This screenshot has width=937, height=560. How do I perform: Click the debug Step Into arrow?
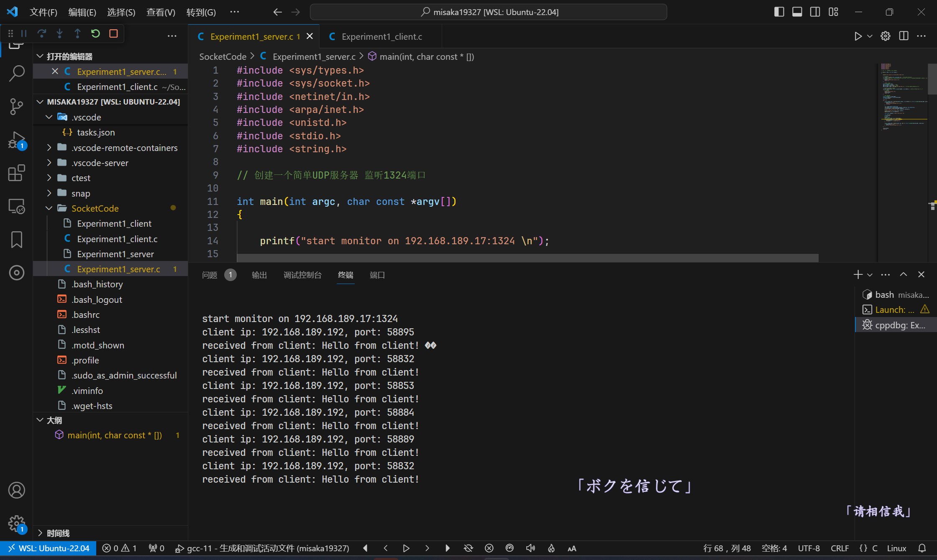(60, 33)
